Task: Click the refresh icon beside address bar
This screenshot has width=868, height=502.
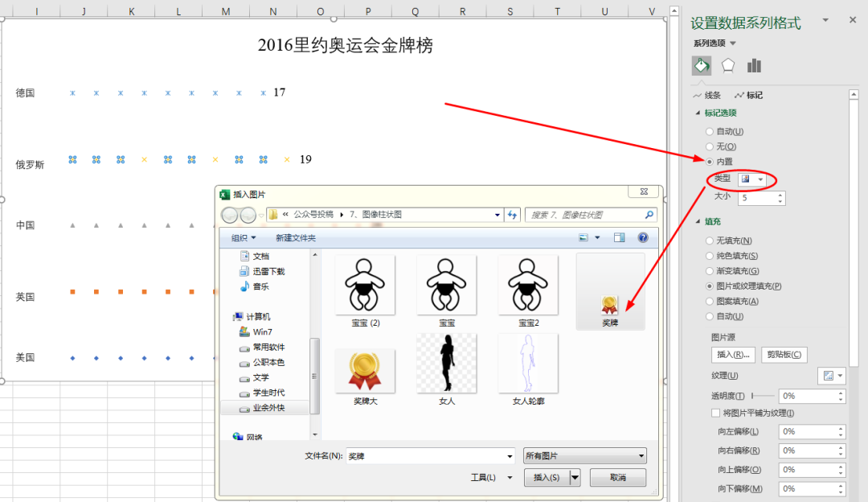Action: pos(513,215)
